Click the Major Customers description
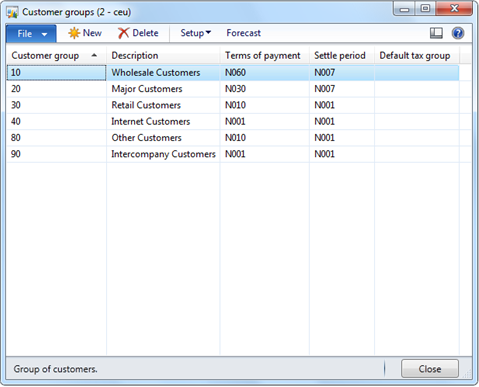479x387 pixels. click(147, 89)
